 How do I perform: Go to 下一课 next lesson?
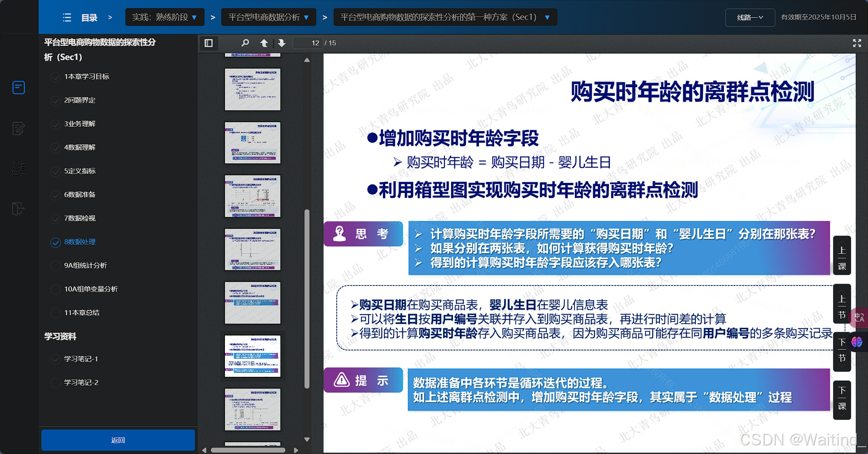[x=842, y=400]
